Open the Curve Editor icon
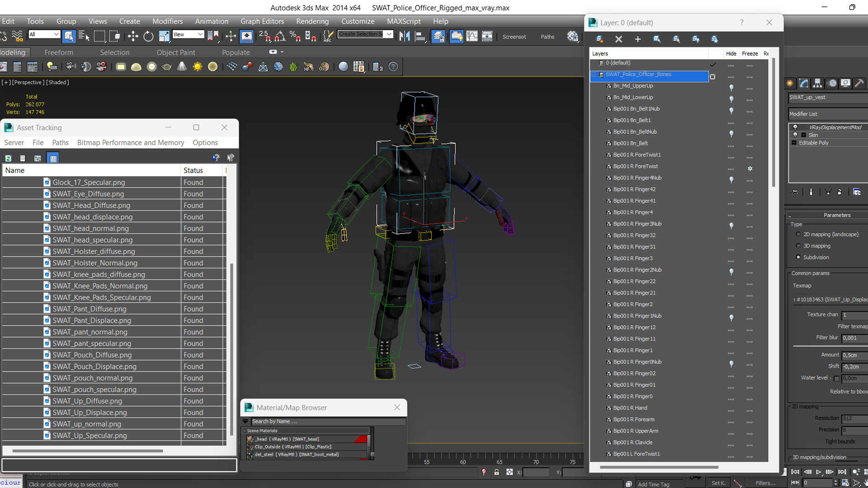868x488 pixels. point(472,36)
